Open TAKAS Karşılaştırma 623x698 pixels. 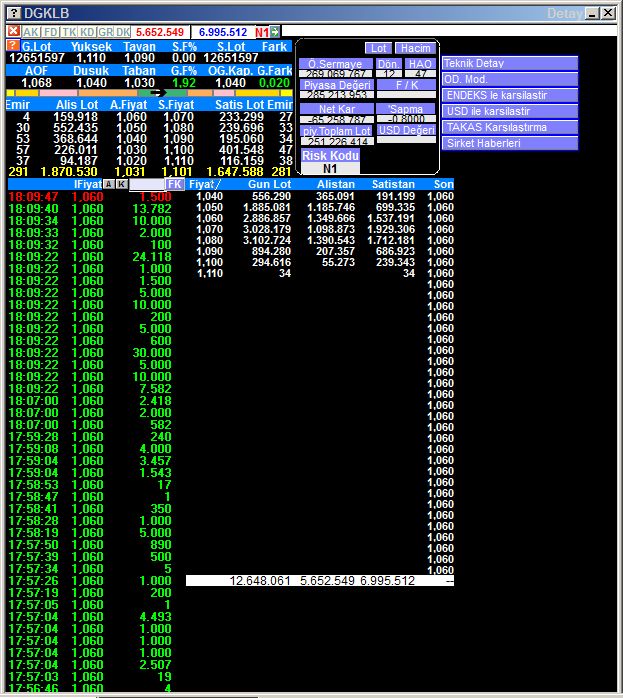pos(510,127)
